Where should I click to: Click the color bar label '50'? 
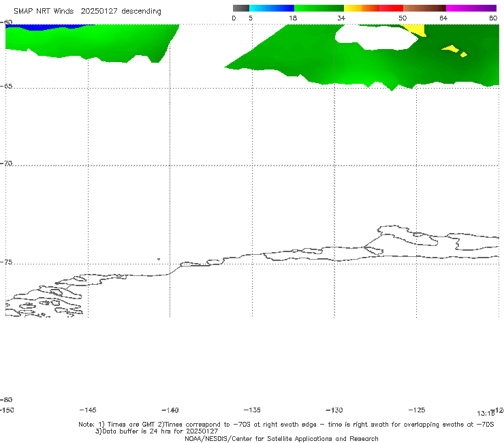403,18
